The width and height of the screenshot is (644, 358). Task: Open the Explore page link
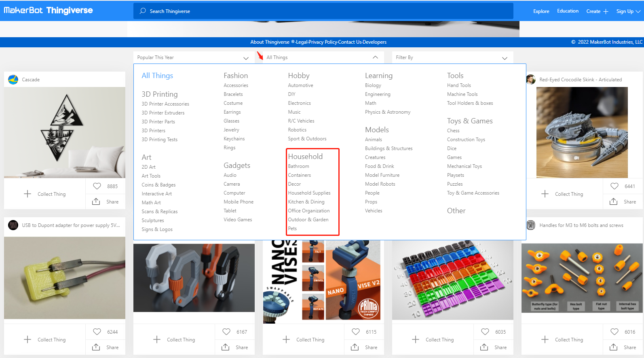[x=541, y=11]
